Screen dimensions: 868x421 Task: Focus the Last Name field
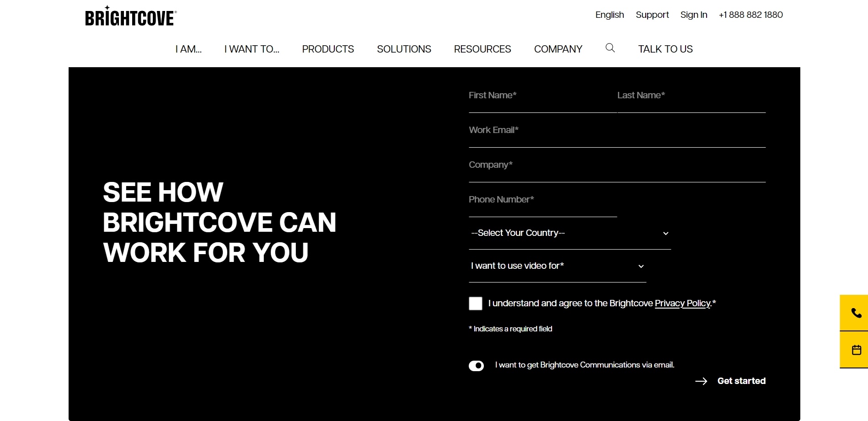[691, 96]
